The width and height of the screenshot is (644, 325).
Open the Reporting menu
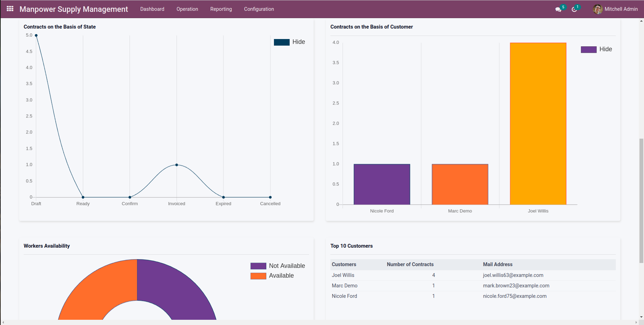pos(221,9)
